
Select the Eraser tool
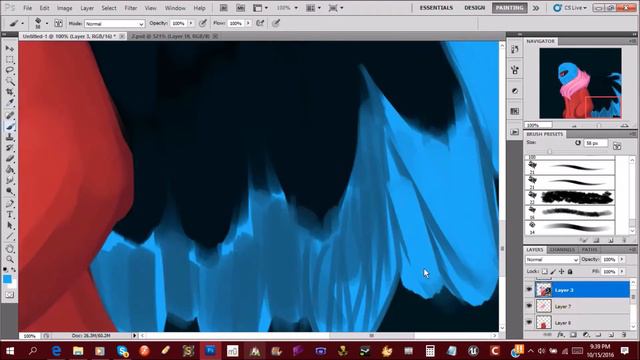coord(9,159)
